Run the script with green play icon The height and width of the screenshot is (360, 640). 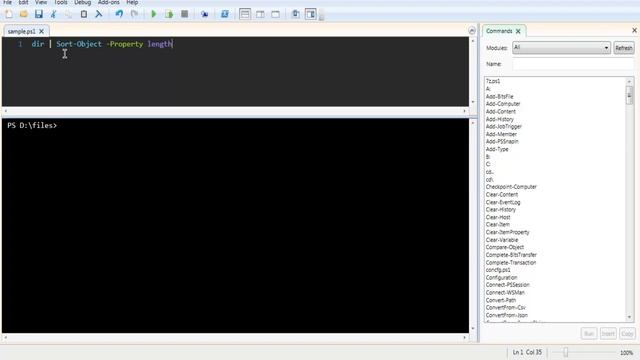154,14
